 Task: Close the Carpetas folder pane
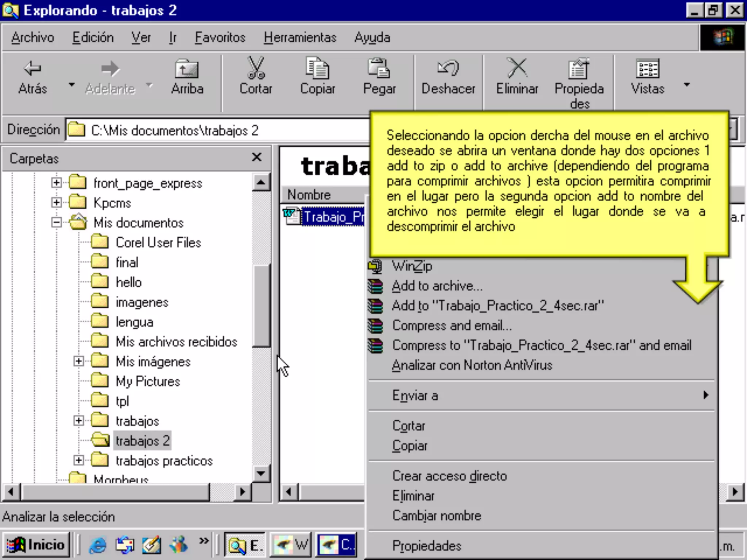click(257, 157)
